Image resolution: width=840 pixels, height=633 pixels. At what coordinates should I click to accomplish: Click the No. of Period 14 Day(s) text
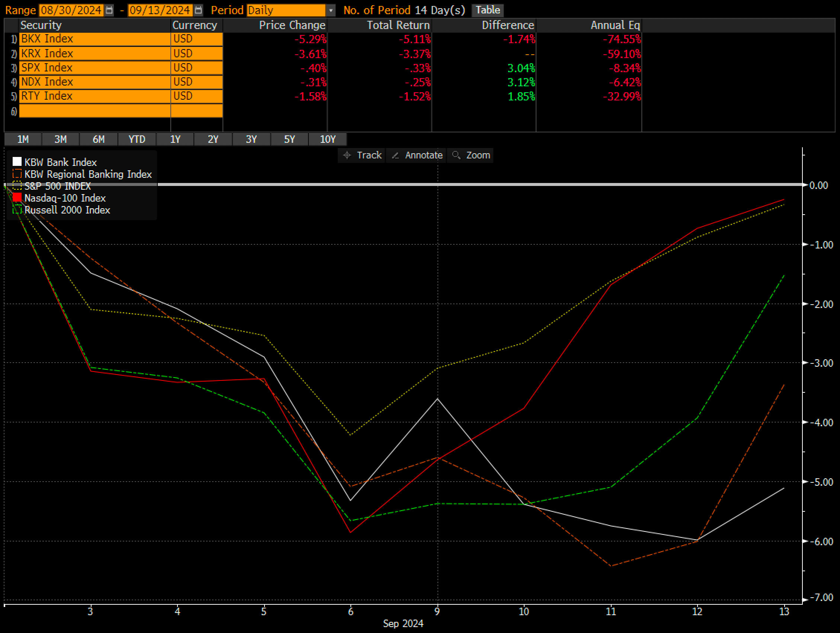tap(404, 10)
